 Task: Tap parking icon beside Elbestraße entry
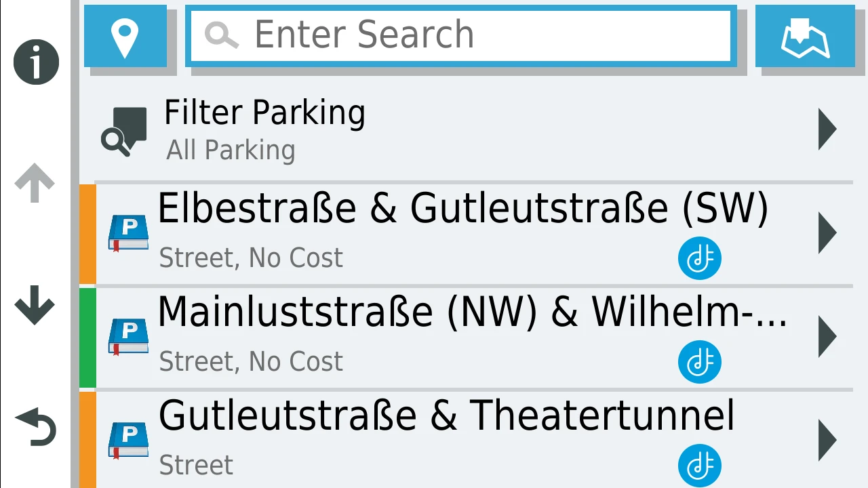point(128,234)
